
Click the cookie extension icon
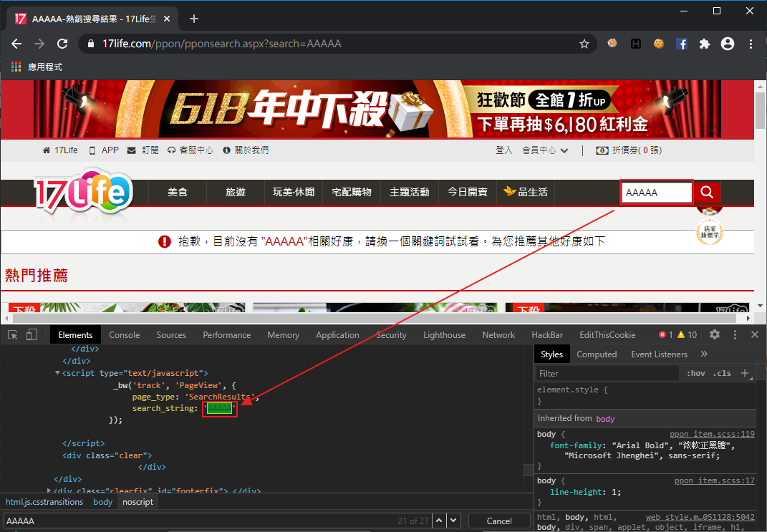(659, 44)
